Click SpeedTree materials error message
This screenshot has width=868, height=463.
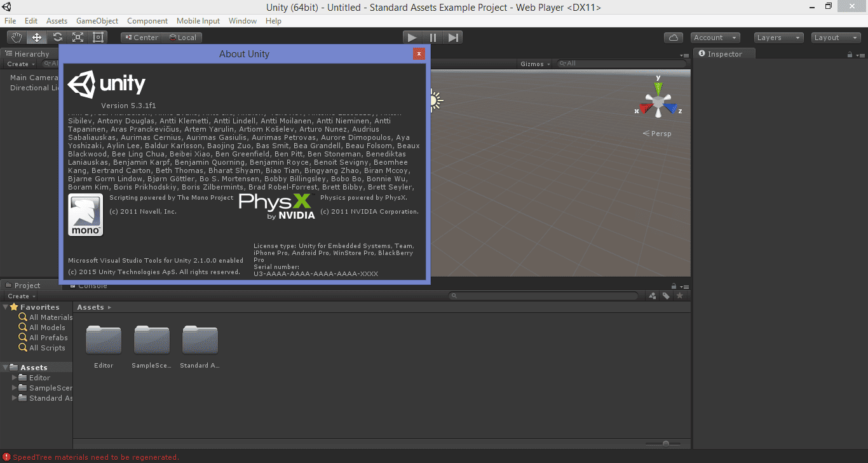point(96,457)
